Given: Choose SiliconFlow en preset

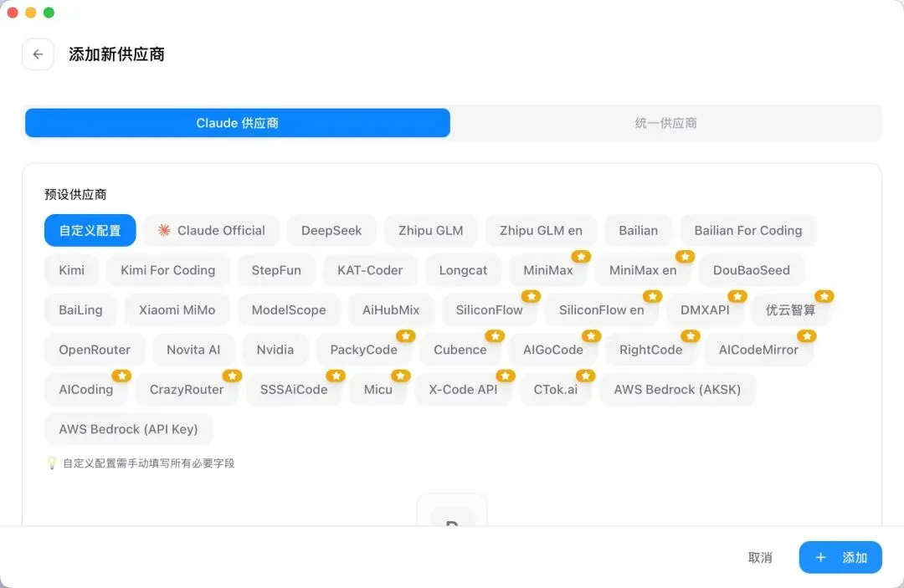Looking at the screenshot, I should (x=601, y=309).
